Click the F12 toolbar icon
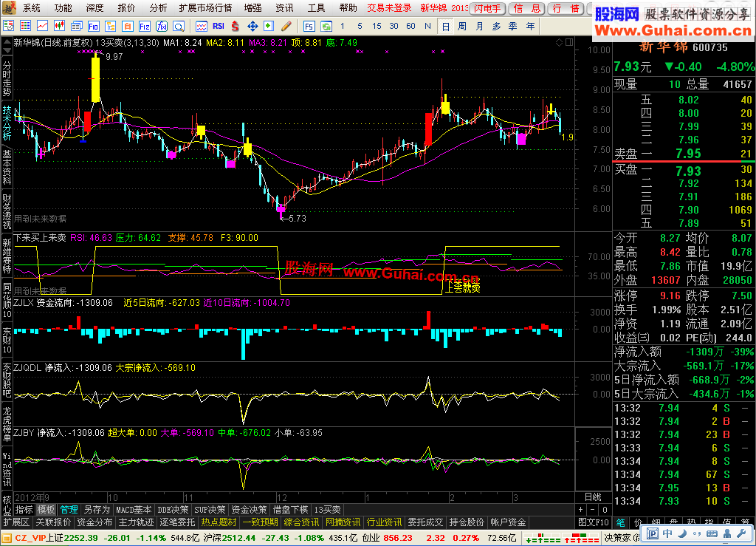The width and height of the screenshot is (756, 546). (144, 26)
